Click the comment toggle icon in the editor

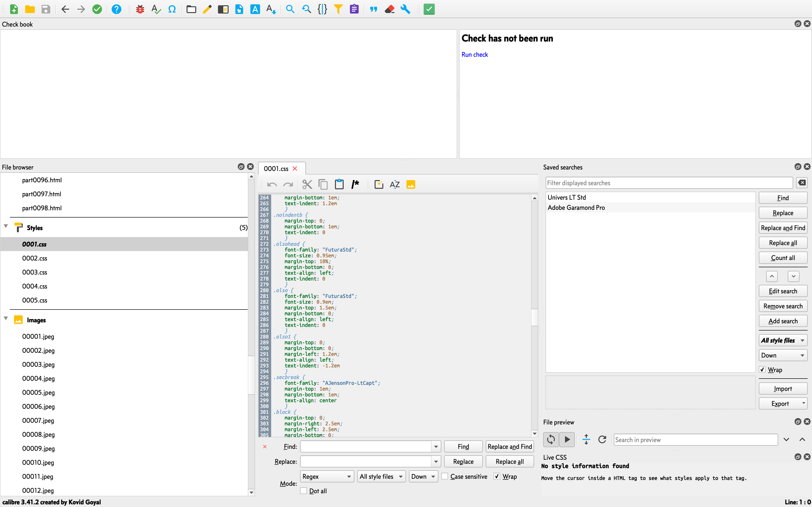pyautogui.click(x=355, y=184)
